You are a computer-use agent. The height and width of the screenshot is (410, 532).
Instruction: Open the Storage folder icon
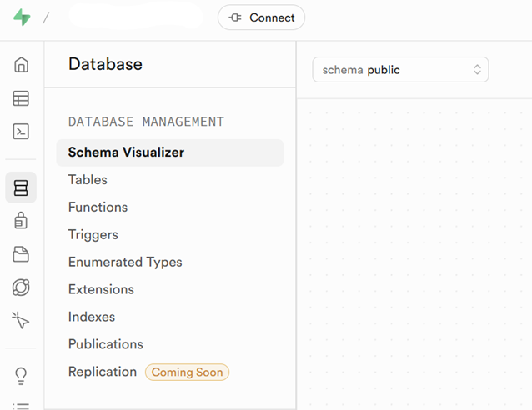[21, 254]
